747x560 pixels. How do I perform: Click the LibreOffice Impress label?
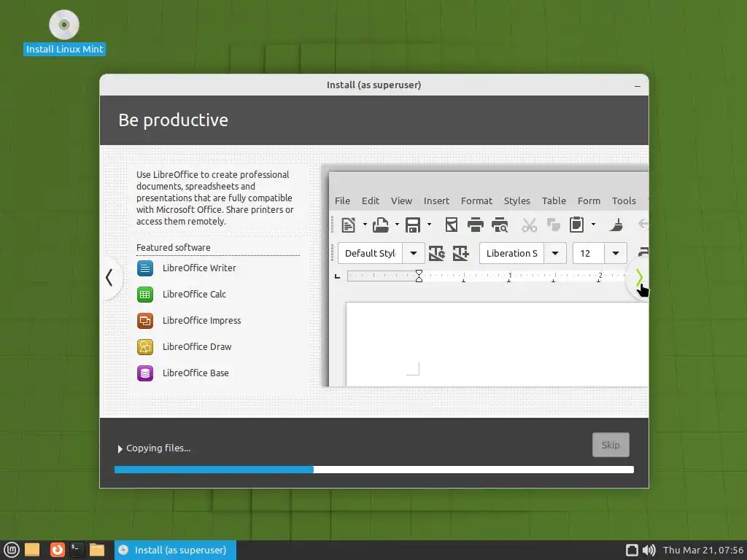pyautogui.click(x=201, y=321)
